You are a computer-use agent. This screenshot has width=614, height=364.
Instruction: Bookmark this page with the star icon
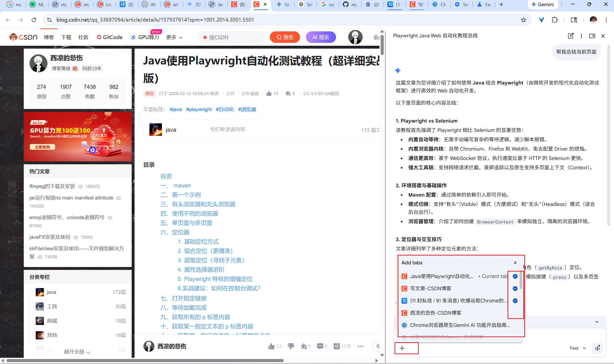[x=523, y=20]
